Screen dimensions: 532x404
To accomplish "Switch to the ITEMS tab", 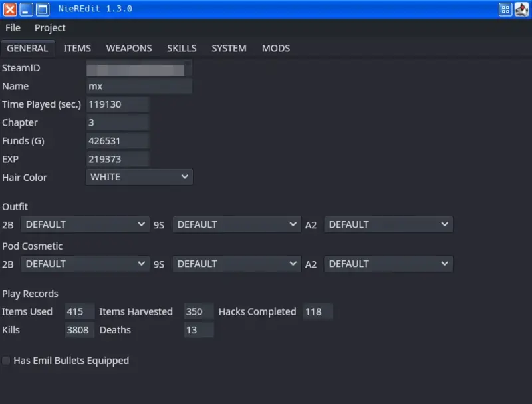I will (77, 48).
